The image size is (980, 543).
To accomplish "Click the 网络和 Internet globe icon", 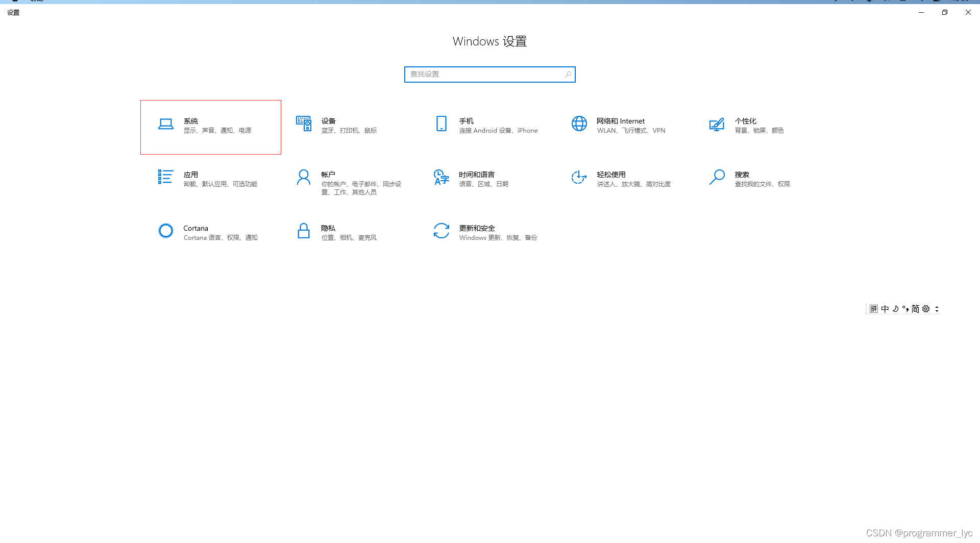I will [x=579, y=124].
